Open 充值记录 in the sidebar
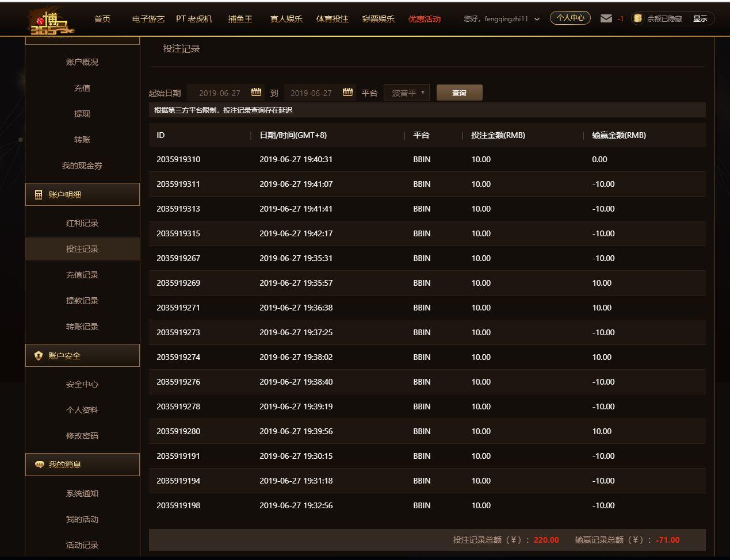 [82, 275]
